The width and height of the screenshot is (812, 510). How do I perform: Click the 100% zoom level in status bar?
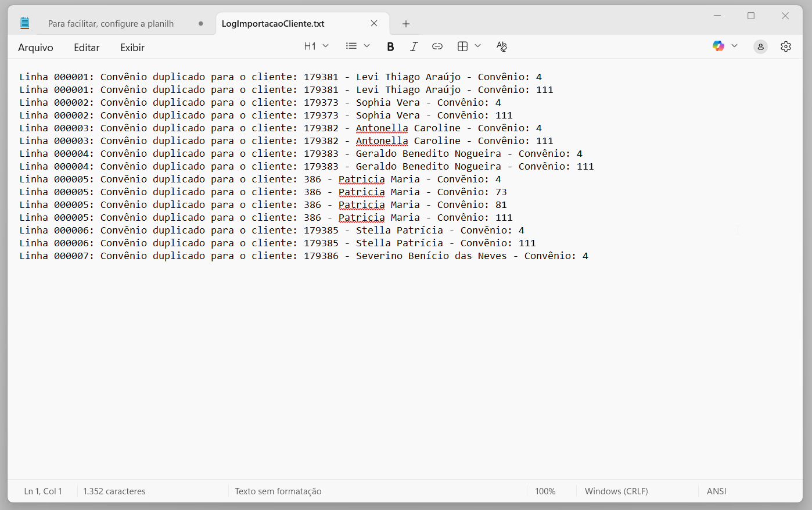pos(545,491)
